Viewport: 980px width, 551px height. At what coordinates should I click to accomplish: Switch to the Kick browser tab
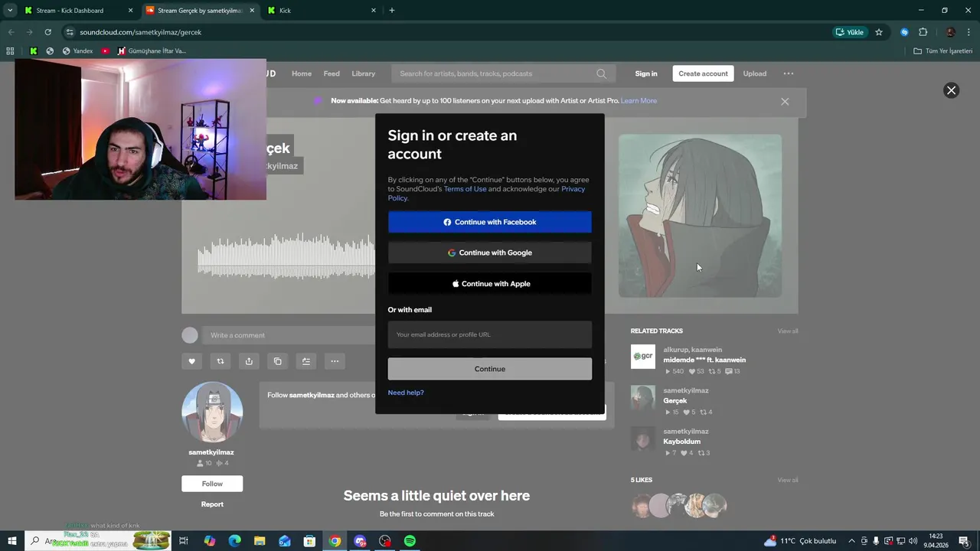[x=322, y=11]
